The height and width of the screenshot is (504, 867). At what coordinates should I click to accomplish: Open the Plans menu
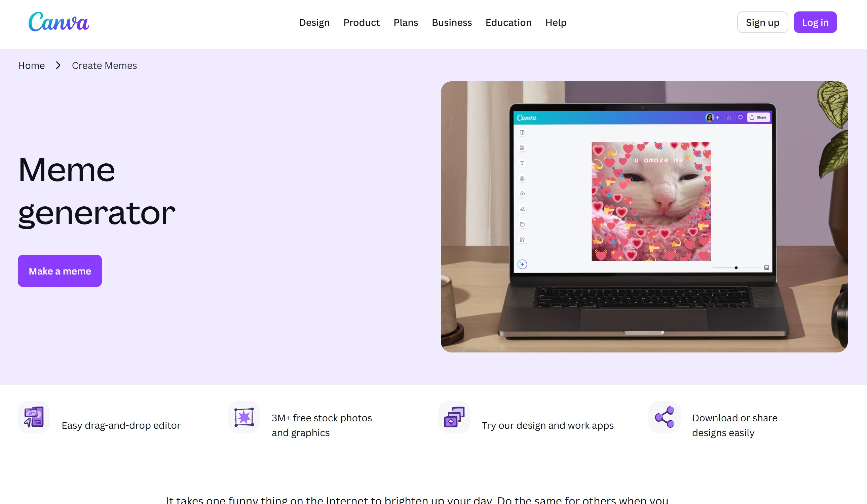(x=406, y=23)
